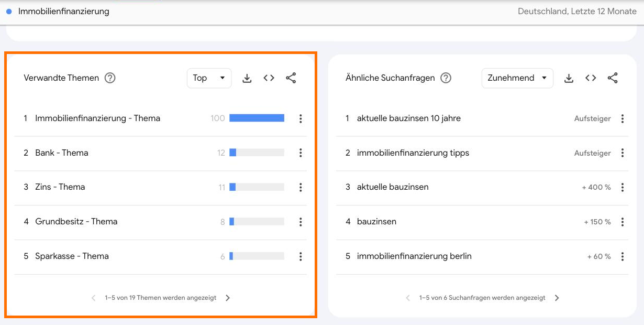Image resolution: width=644 pixels, height=325 pixels.
Task: Open more options for Bank - Thema
Action: 301,153
